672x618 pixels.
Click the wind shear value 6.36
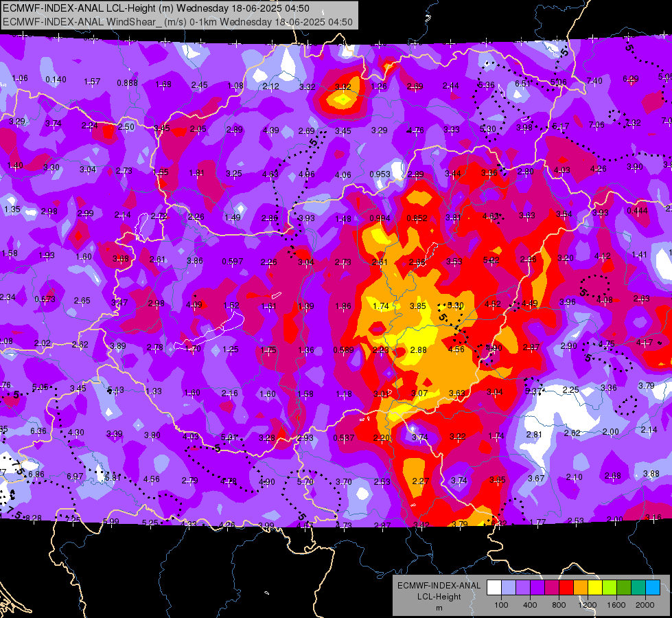[x=38, y=431]
